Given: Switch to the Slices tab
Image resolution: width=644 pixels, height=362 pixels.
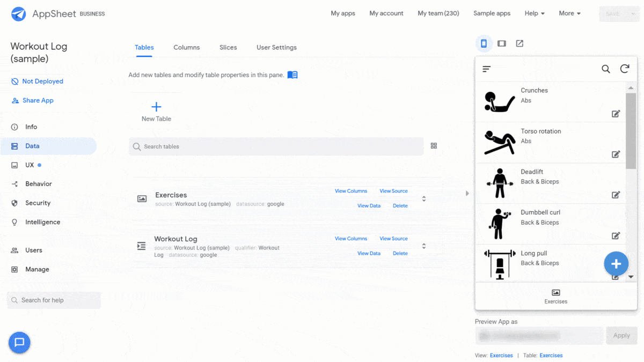Looking at the screenshot, I should [x=228, y=47].
